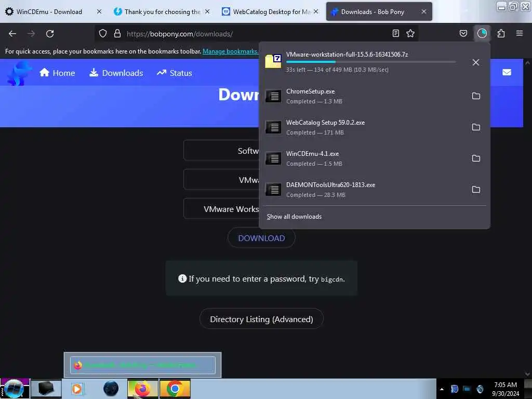
Task: Click the taskbar clock showing 7:05 AM
Action: point(505,389)
